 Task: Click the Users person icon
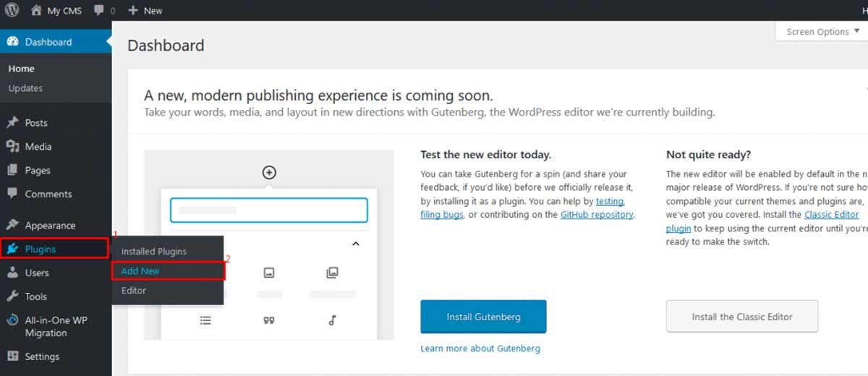(12, 273)
